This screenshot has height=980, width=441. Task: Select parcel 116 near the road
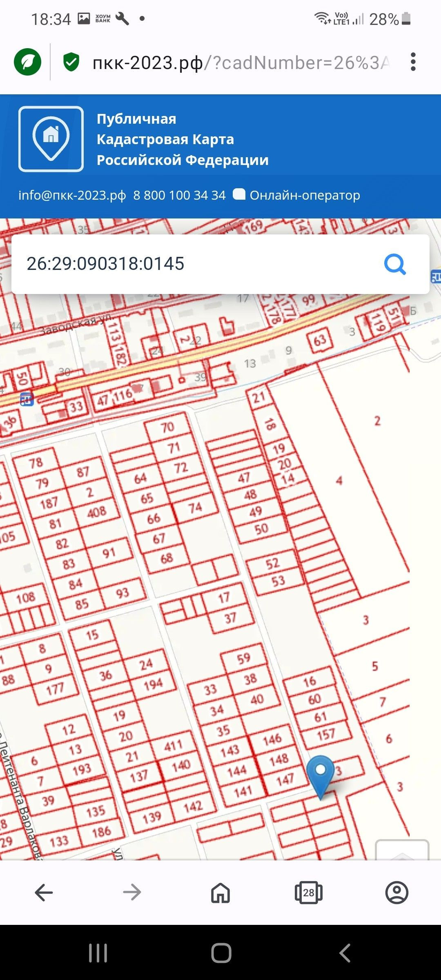[x=122, y=395]
